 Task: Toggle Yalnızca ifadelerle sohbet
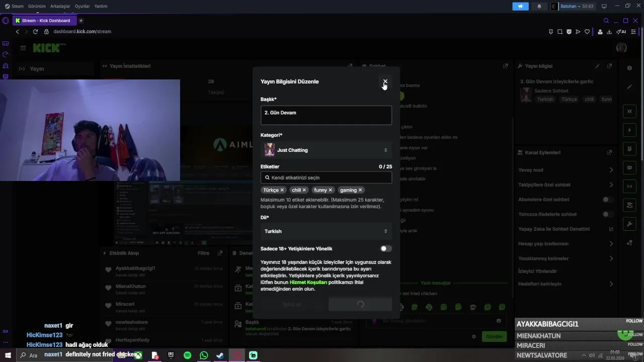(608, 214)
